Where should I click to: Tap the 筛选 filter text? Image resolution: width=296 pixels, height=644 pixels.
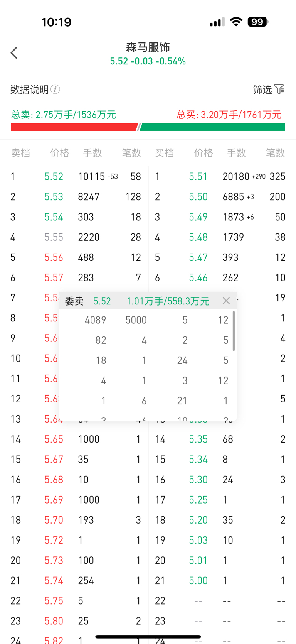pos(262,90)
